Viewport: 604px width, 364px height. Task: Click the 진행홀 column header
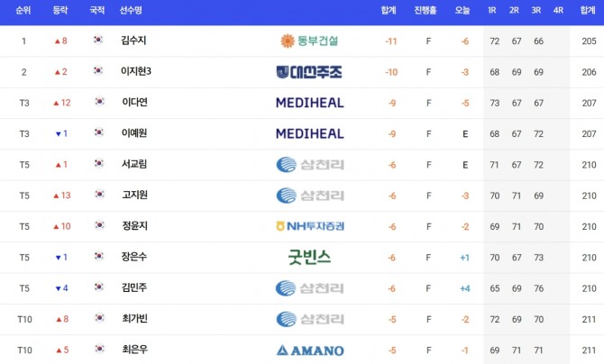426,11
